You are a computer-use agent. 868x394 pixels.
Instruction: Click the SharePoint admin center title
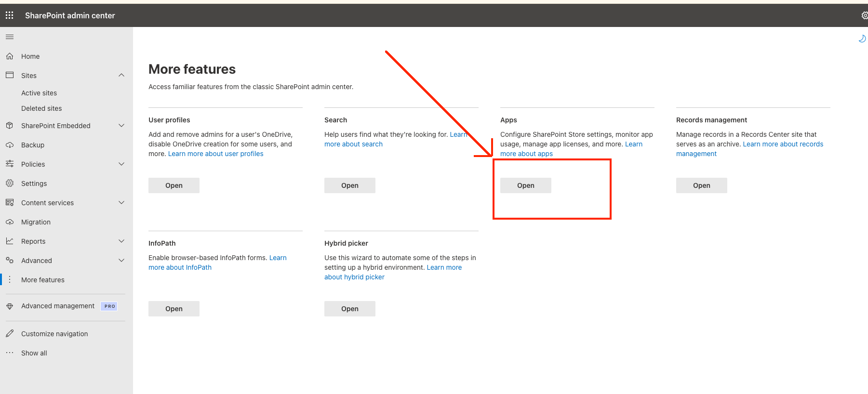pos(70,15)
